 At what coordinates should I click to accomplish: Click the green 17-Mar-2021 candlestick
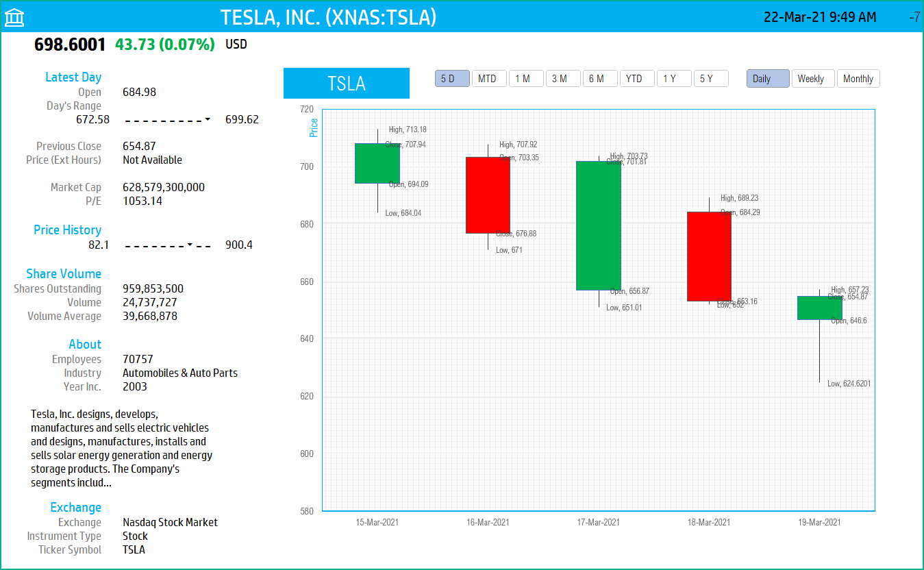599,225
